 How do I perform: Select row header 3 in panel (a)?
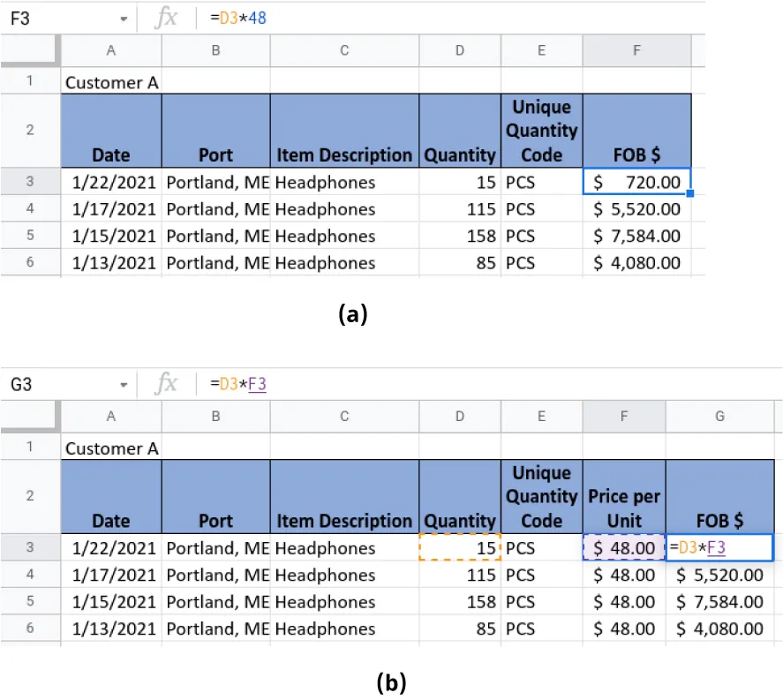click(30, 182)
